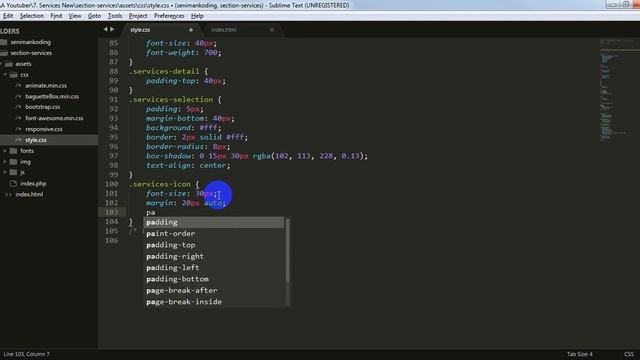
Task: Click .services-icon selector text
Action: (160, 184)
